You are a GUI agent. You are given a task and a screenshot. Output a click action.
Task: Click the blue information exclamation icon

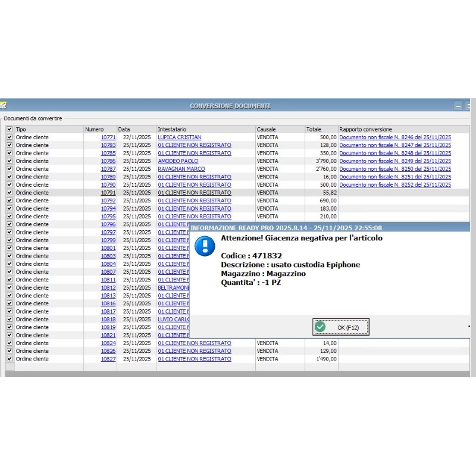tap(205, 245)
